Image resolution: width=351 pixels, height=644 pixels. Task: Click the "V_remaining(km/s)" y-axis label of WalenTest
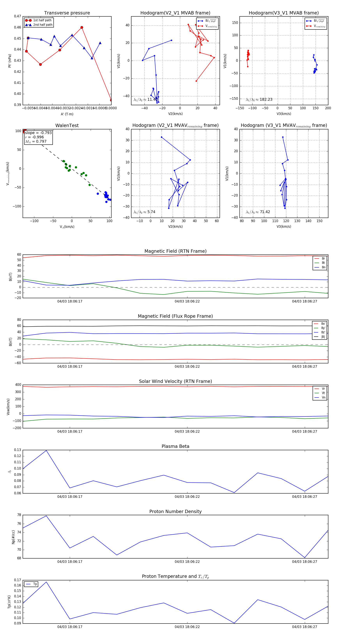(x=8, y=173)
